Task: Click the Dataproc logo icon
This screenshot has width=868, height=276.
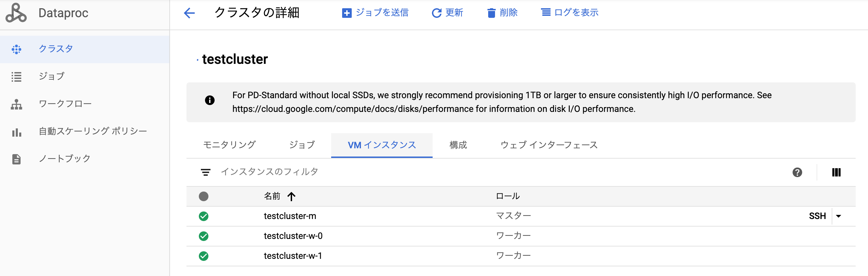Action: point(16,13)
